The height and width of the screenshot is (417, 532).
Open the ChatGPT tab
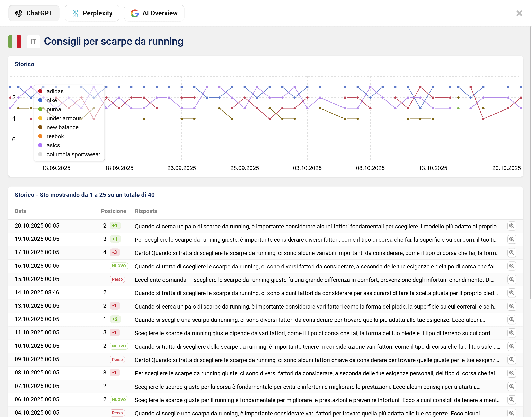pos(34,13)
